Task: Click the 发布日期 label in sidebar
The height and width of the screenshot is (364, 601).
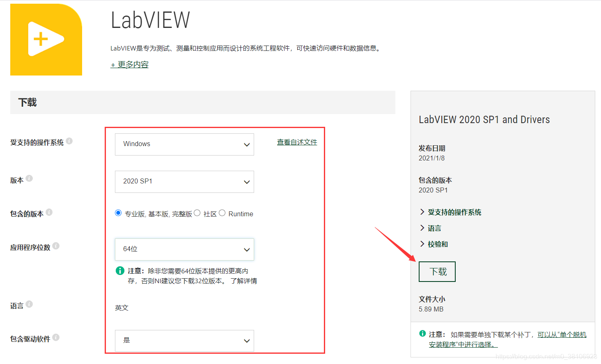Action: pyautogui.click(x=432, y=148)
